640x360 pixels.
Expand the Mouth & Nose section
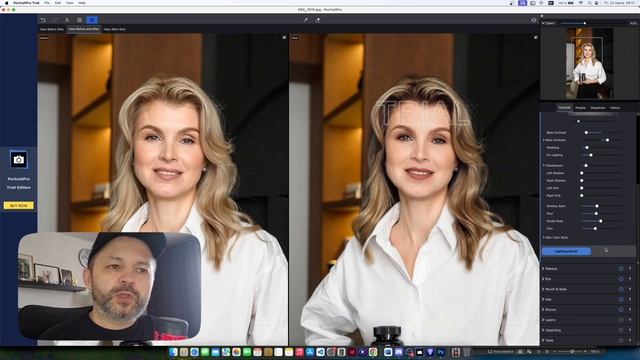[x=543, y=289]
